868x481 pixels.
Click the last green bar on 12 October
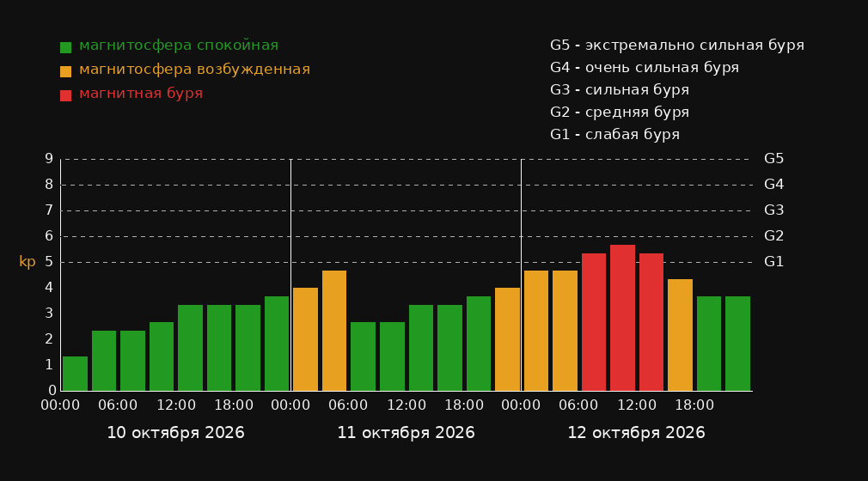pos(737,344)
